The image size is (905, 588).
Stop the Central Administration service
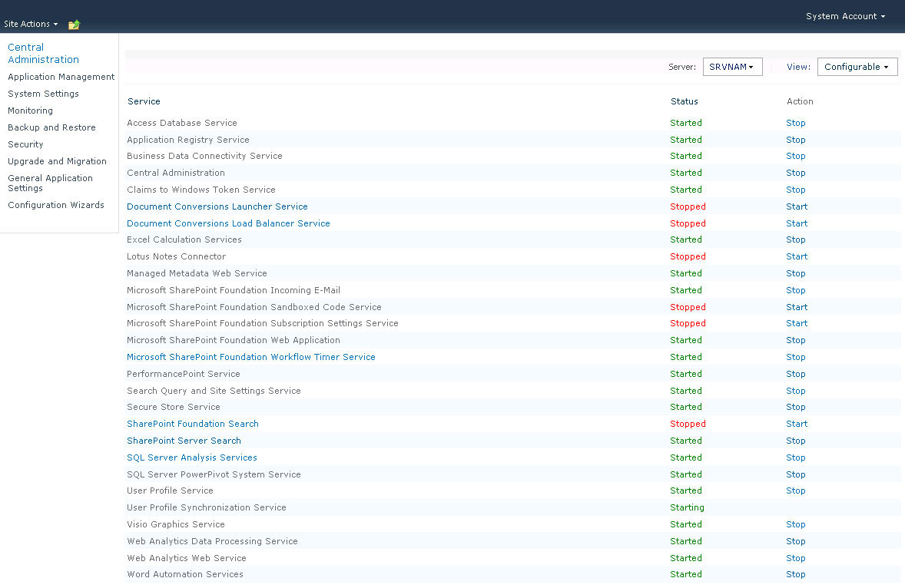(x=795, y=173)
